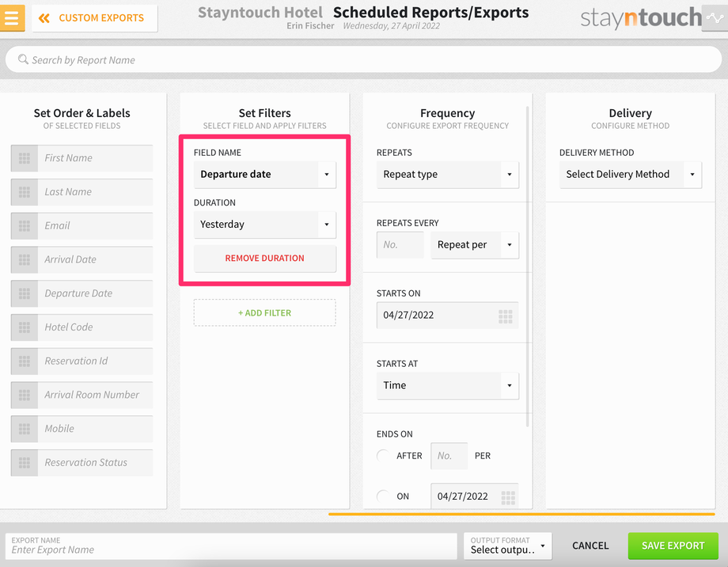
Task: Open the Duration Yesterday dropdown
Action: (264, 225)
